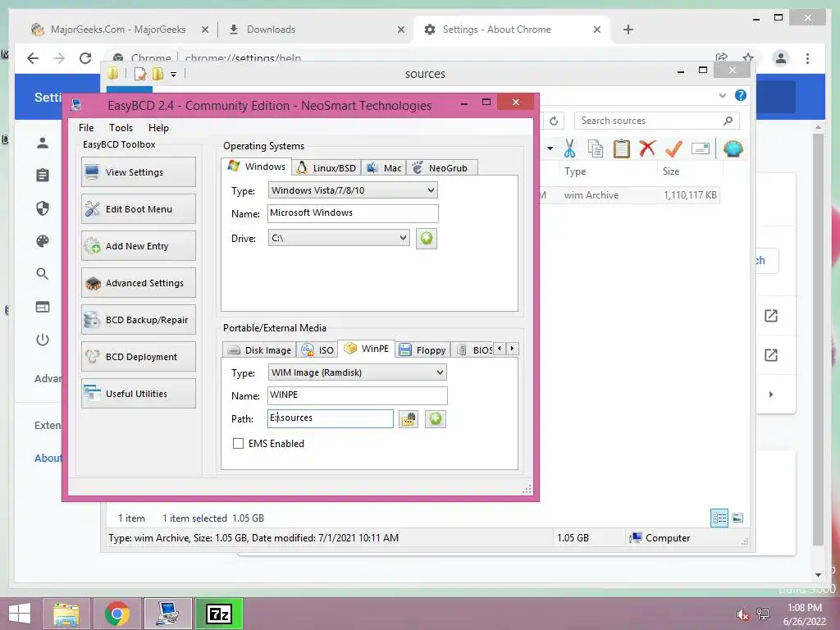Switch to ISO media tab
840x630 pixels.
coord(317,349)
